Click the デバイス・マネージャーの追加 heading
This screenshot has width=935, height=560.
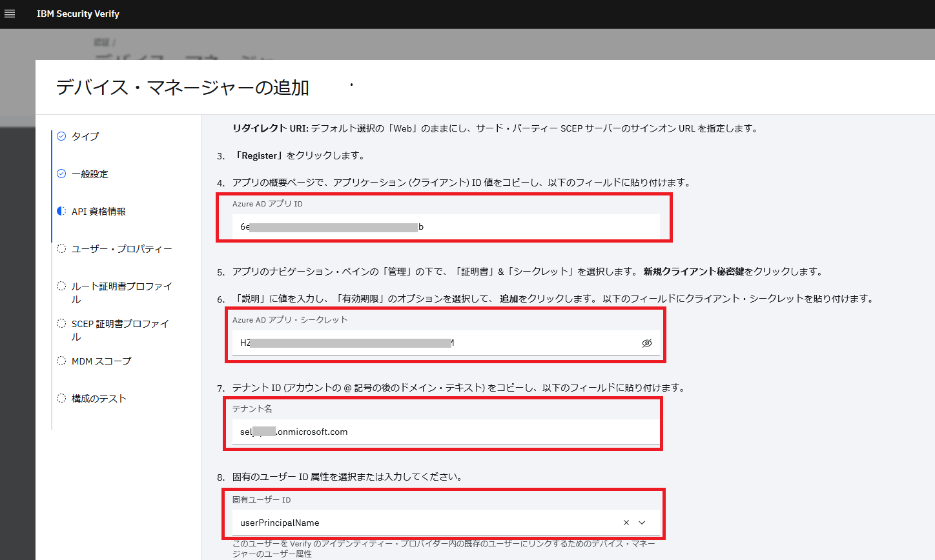pos(183,87)
